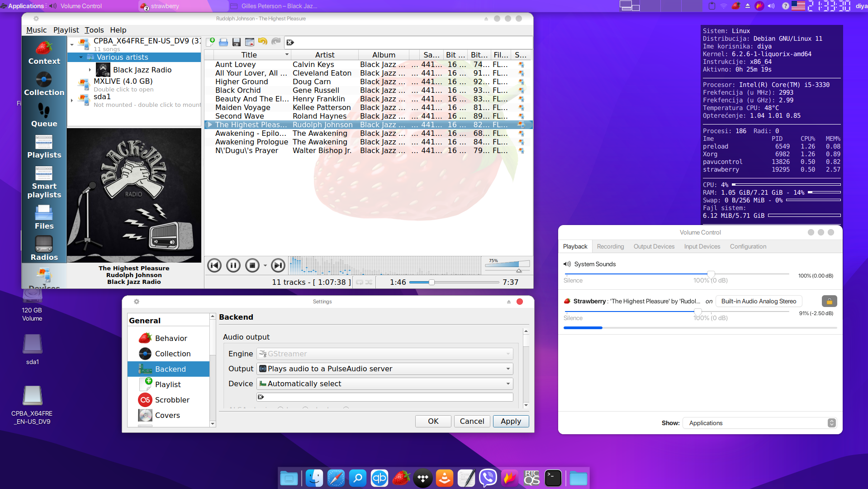Toggle shuffle mode in status bar
Image resolution: width=868 pixels, height=489 pixels.
click(369, 282)
